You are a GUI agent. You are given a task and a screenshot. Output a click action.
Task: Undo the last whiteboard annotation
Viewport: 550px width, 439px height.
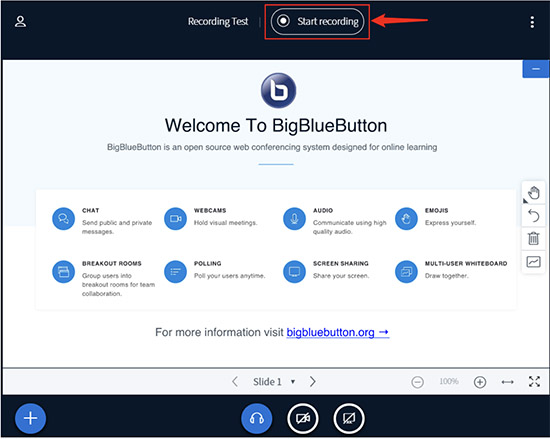[533, 216]
